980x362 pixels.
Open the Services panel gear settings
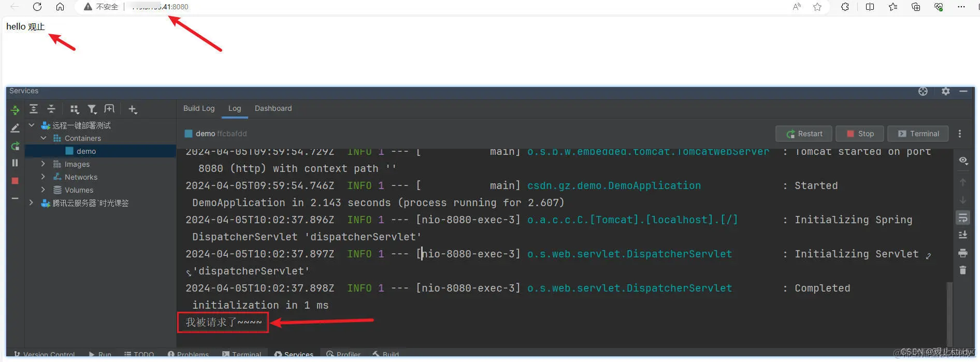click(x=946, y=91)
